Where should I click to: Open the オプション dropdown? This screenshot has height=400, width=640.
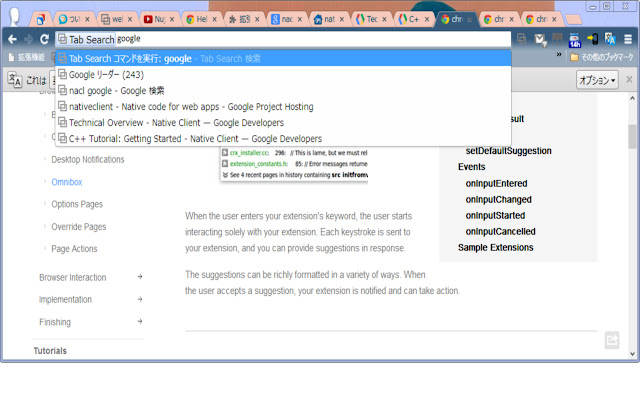pos(597,80)
